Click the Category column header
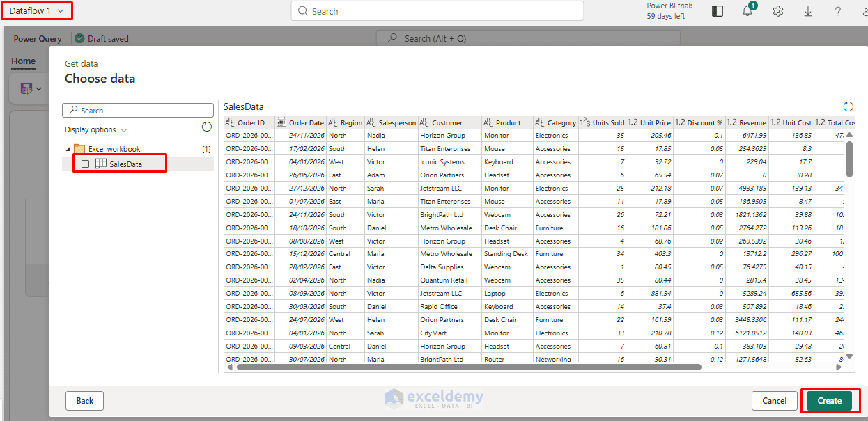The width and height of the screenshot is (868, 421). point(556,122)
